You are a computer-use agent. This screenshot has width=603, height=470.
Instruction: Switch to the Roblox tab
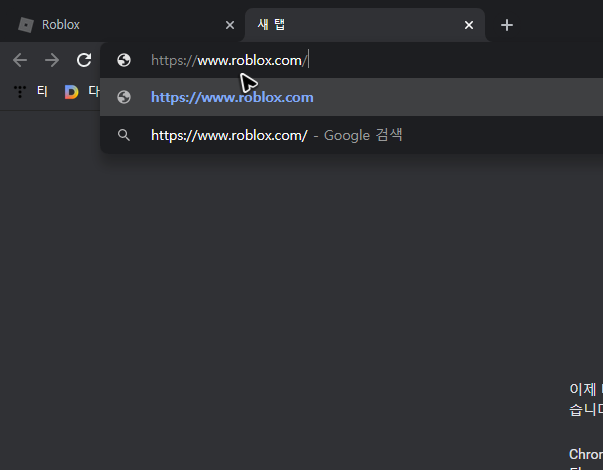click(123, 25)
